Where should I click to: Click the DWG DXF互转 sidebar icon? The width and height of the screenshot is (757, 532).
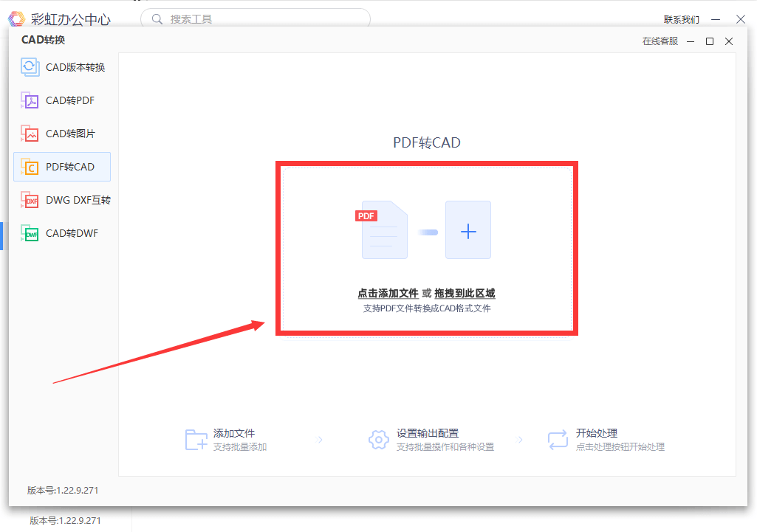coord(30,200)
